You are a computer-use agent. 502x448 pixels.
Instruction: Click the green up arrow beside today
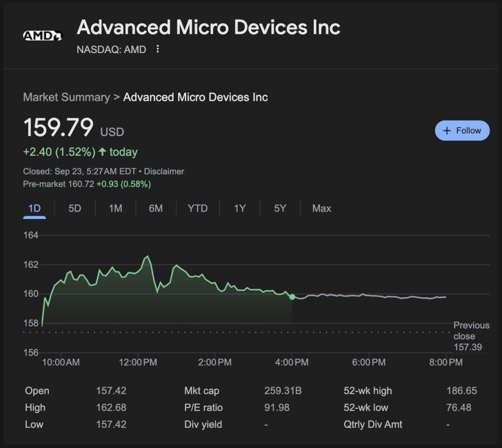(102, 151)
